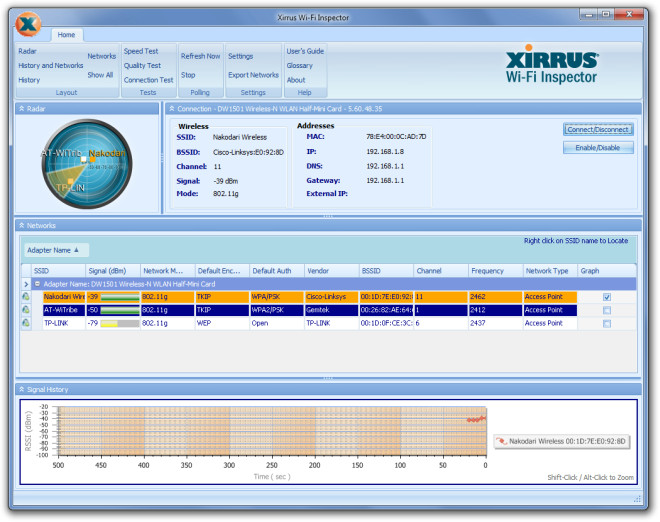Click the Network Mode column header
The width and height of the screenshot is (660, 522).
point(168,271)
